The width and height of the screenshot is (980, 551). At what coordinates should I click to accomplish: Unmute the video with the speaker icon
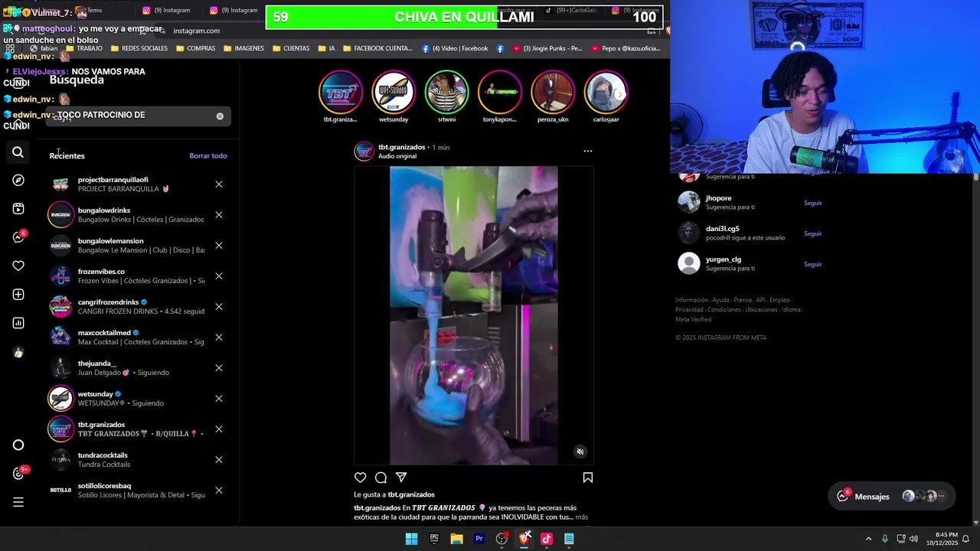[x=580, y=452]
